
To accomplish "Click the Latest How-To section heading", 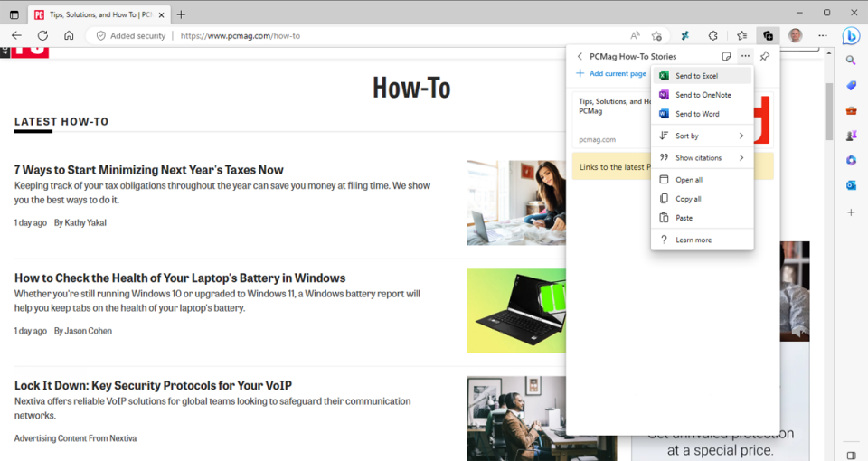I will pos(61,122).
